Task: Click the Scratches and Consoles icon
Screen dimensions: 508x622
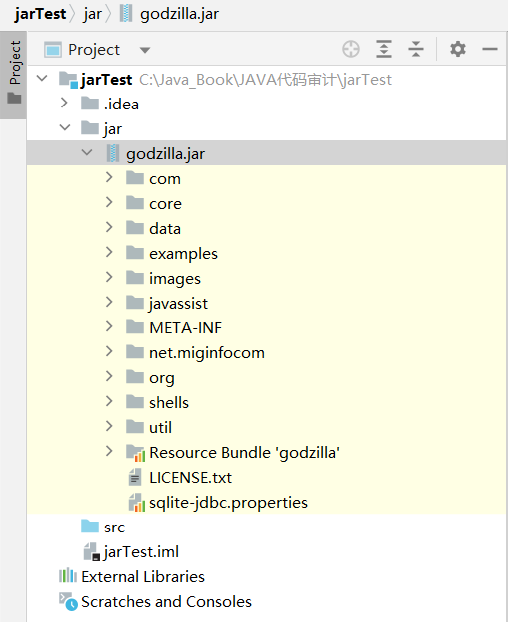Action: coord(68,601)
